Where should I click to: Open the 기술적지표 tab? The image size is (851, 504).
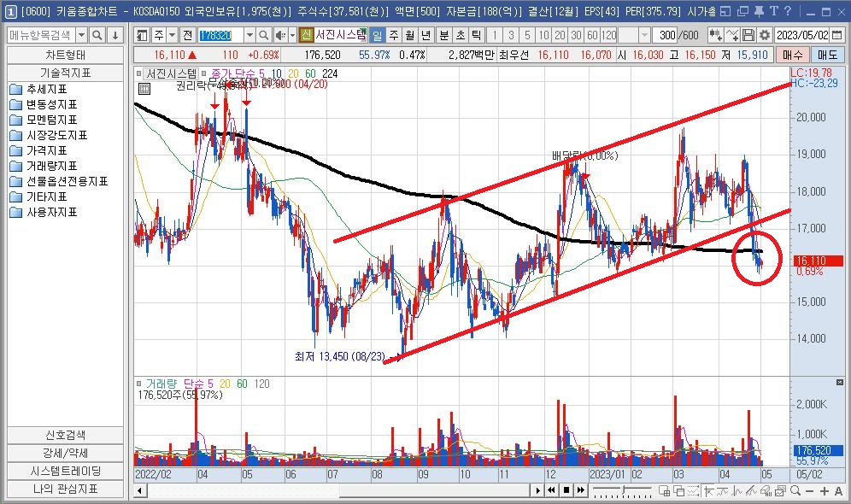tap(65, 73)
